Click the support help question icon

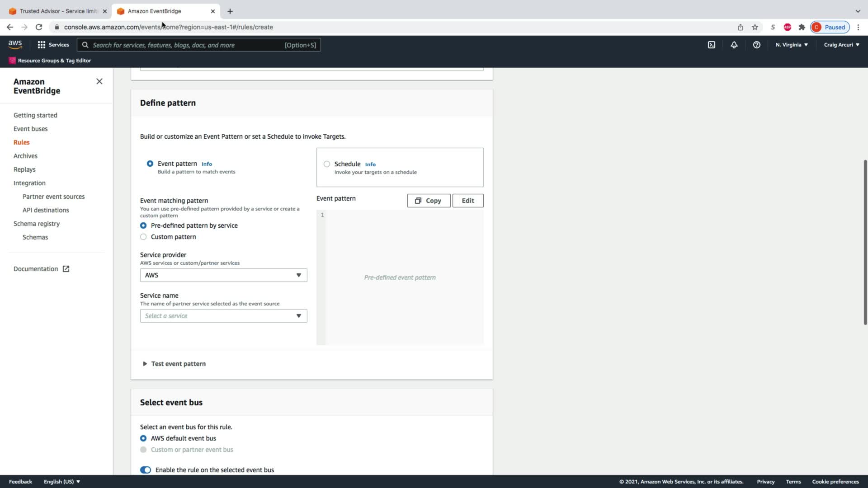[756, 45]
